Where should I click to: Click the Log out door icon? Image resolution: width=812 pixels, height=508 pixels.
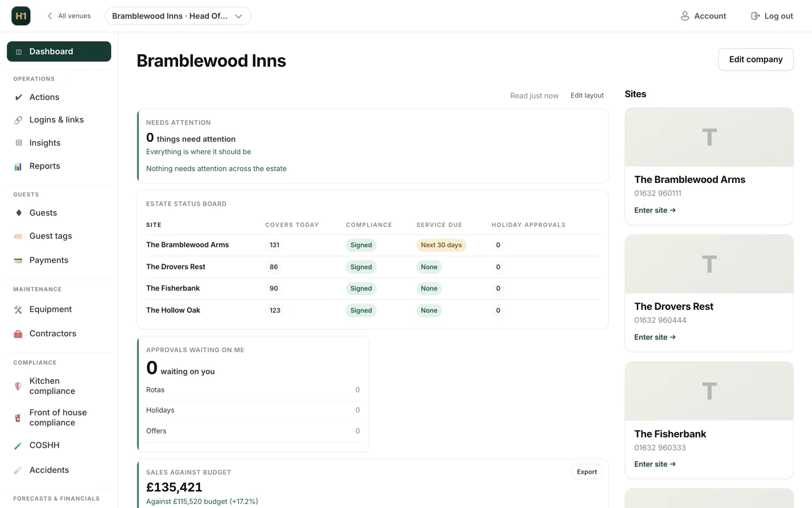point(755,16)
